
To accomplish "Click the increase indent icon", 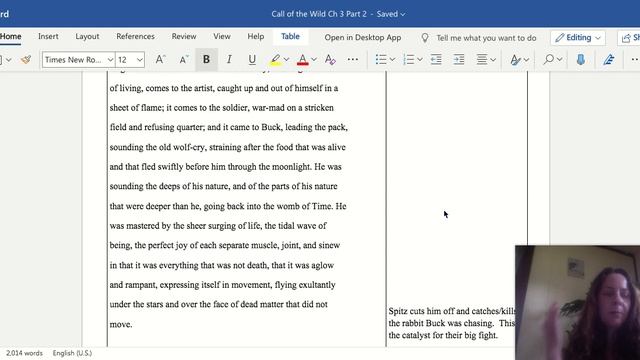I will (x=459, y=60).
